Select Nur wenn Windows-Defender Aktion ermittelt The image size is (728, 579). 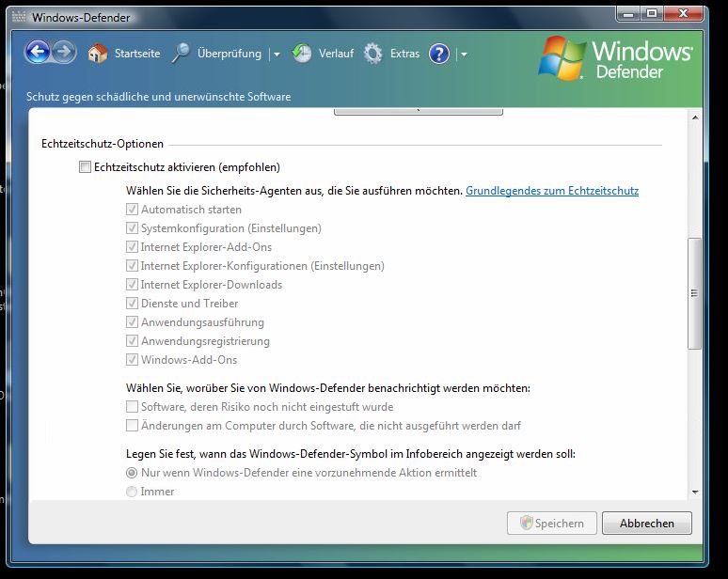click(x=132, y=473)
